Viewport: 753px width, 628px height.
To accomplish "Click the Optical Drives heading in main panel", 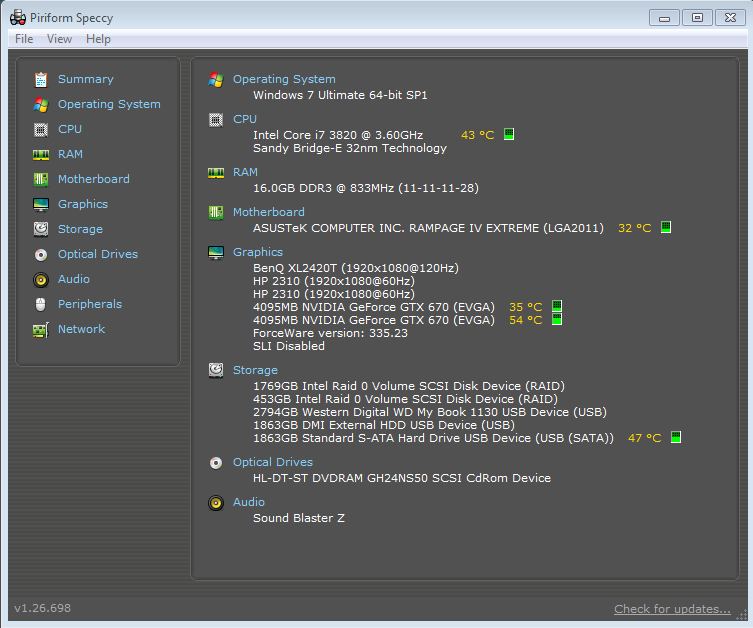I will (x=273, y=462).
